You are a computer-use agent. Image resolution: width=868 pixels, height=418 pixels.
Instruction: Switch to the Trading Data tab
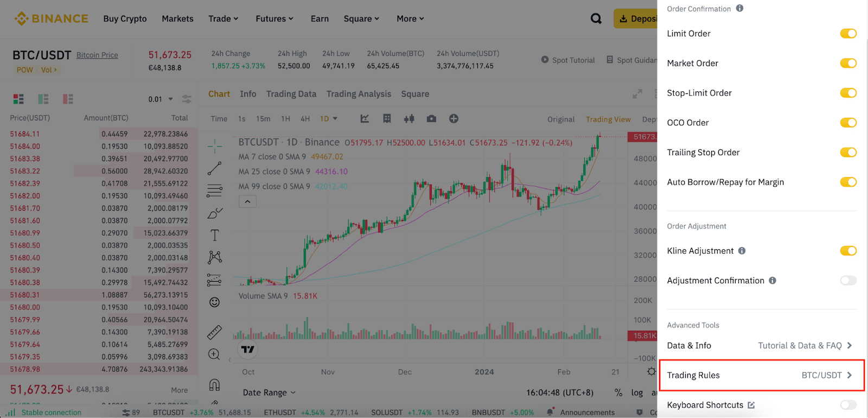click(291, 94)
